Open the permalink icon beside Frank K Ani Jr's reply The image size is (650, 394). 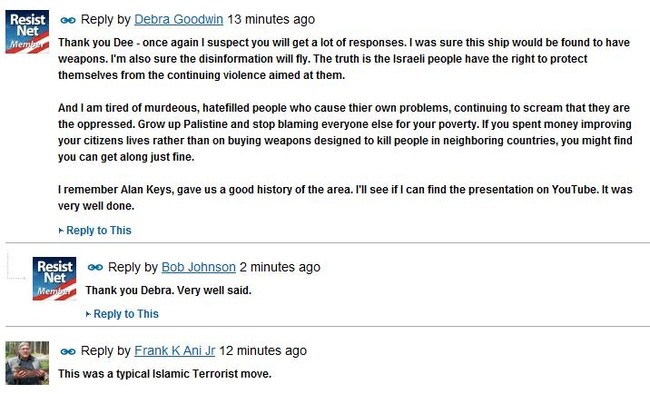68,352
